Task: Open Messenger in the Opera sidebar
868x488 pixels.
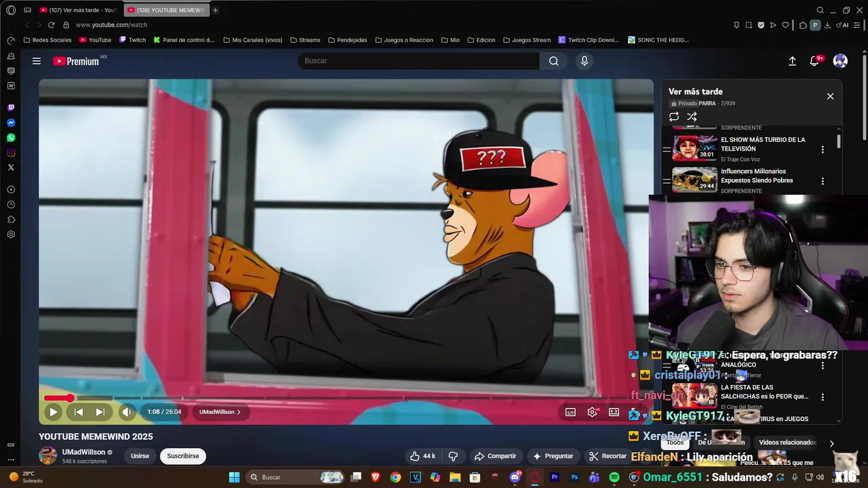Action: click(x=11, y=123)
